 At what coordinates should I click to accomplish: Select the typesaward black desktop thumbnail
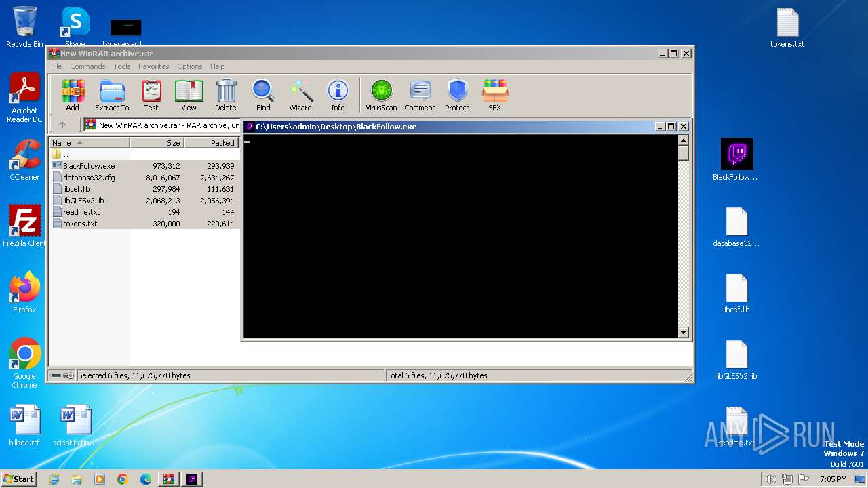[126, 31]
